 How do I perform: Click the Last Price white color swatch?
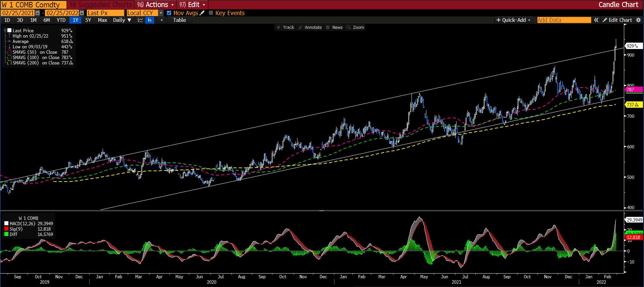click(10, 31)
